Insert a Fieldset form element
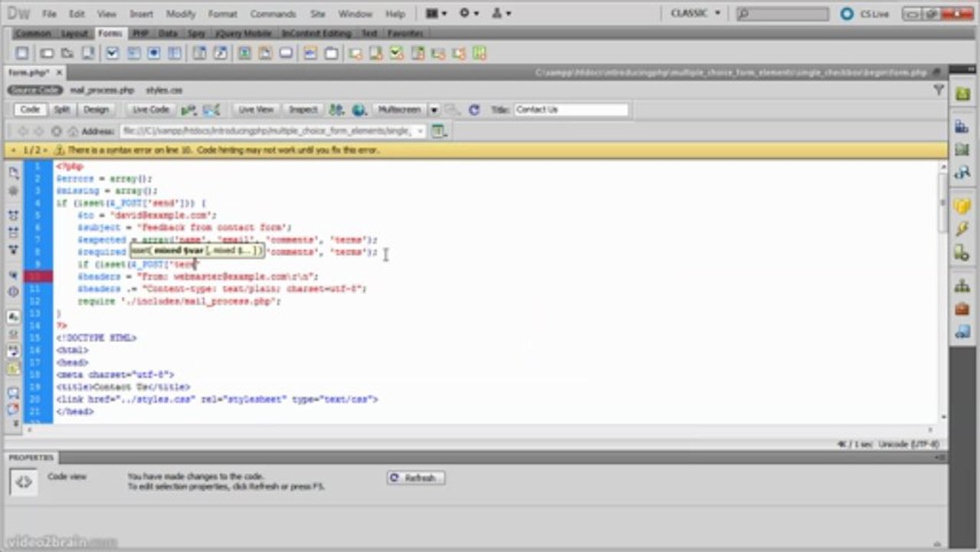The width and height of the screenshot is (980, 552). click(331, 54)
